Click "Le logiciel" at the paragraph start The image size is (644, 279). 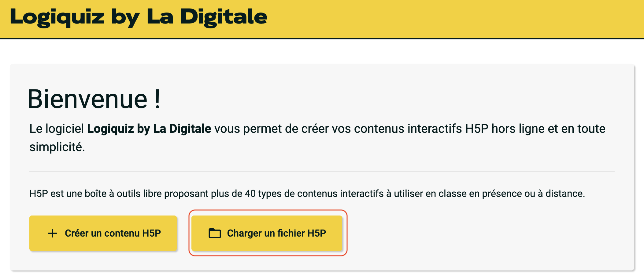[57, 129]
